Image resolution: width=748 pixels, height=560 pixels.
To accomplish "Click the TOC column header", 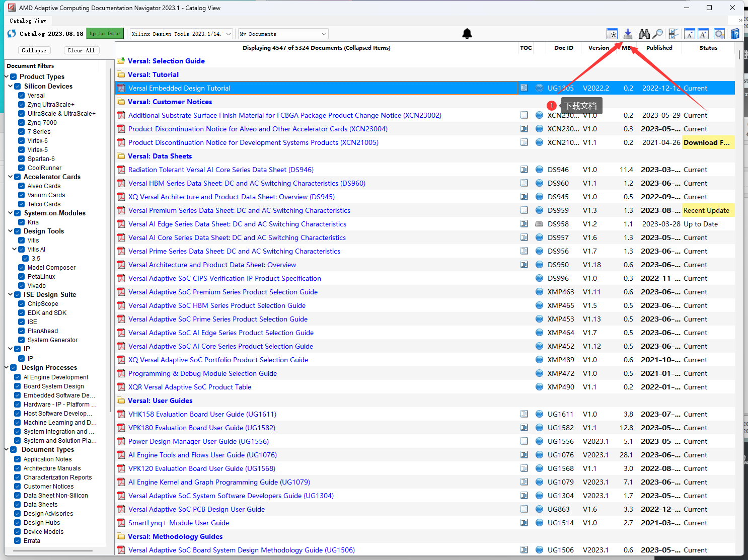I will click(x=526, y=48).
